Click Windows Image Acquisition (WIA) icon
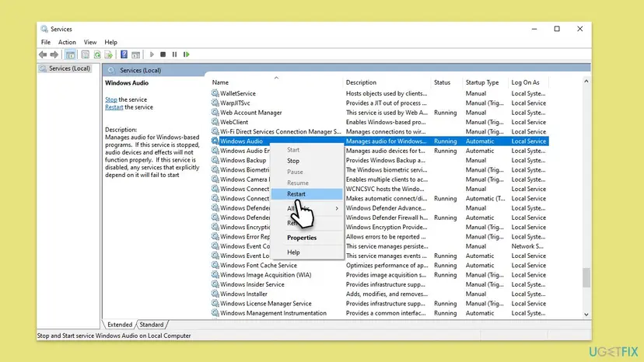644x362 pixels. (x=215, y=274)
